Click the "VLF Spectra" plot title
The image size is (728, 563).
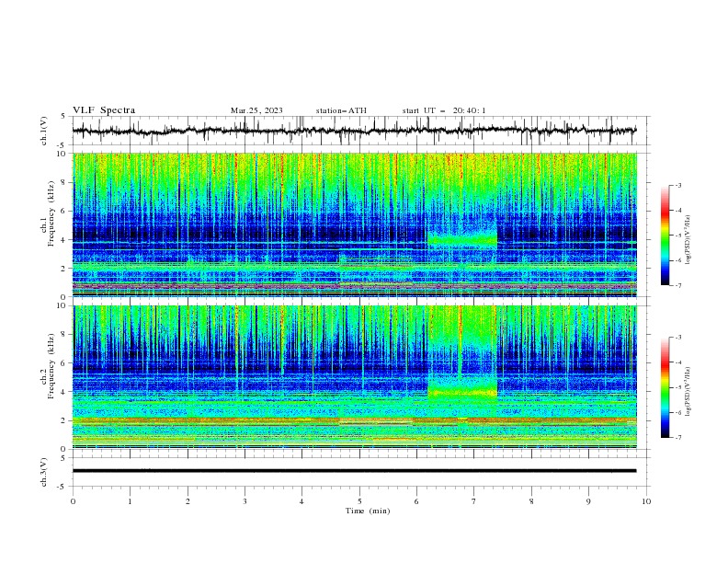(x=104, y=110)
